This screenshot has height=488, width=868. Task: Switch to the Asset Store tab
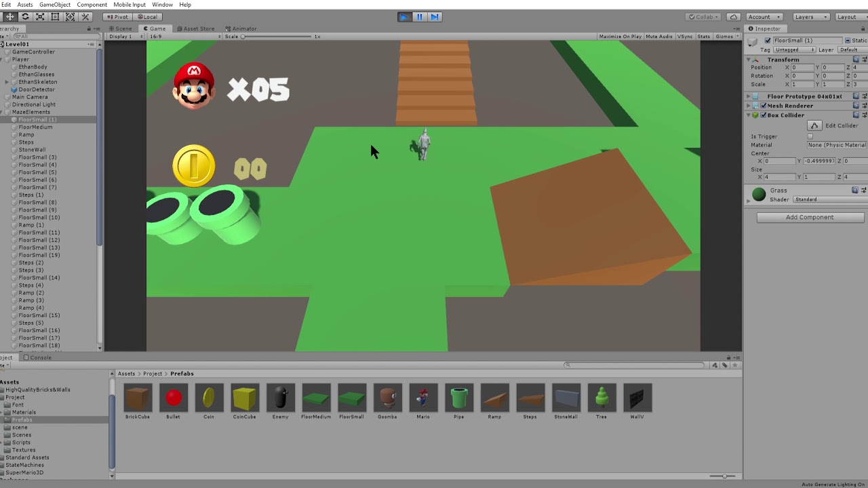tap(195, 28)
